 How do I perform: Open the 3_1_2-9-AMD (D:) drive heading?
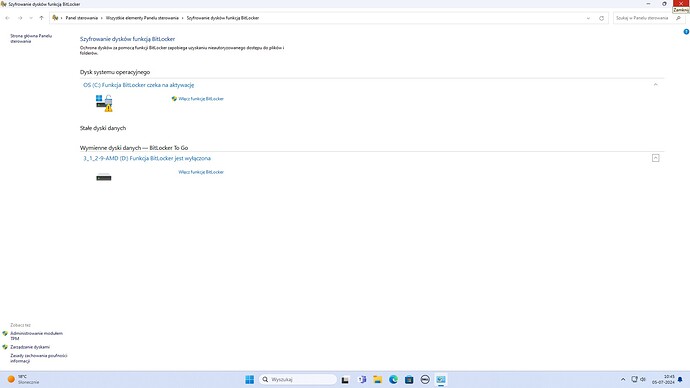click(x=147, y=158)
